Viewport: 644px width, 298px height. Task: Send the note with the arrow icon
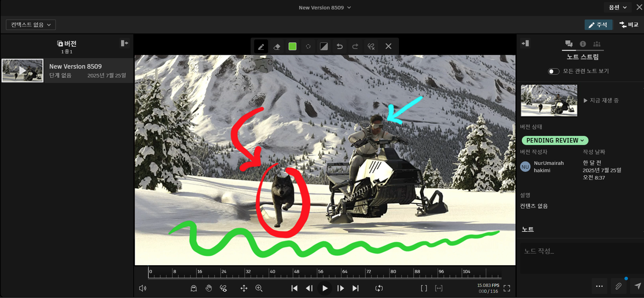click(637, 286)
